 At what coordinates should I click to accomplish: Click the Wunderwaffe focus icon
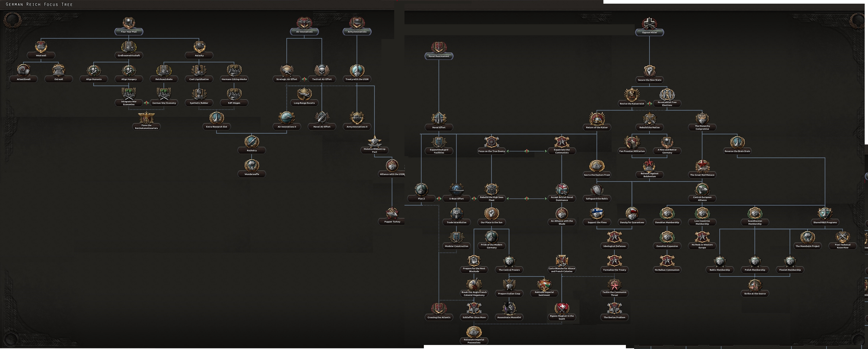click(x=252, y=165)
